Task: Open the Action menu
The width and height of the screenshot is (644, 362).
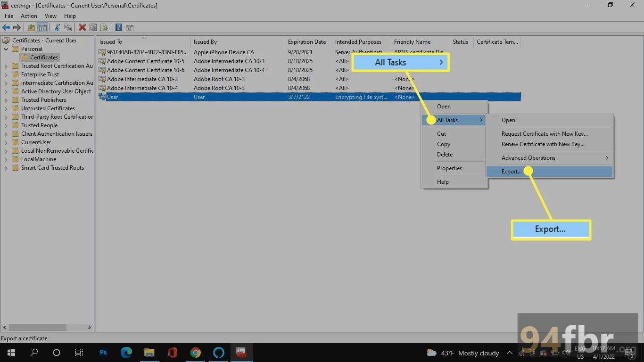Action: (29, 16)
